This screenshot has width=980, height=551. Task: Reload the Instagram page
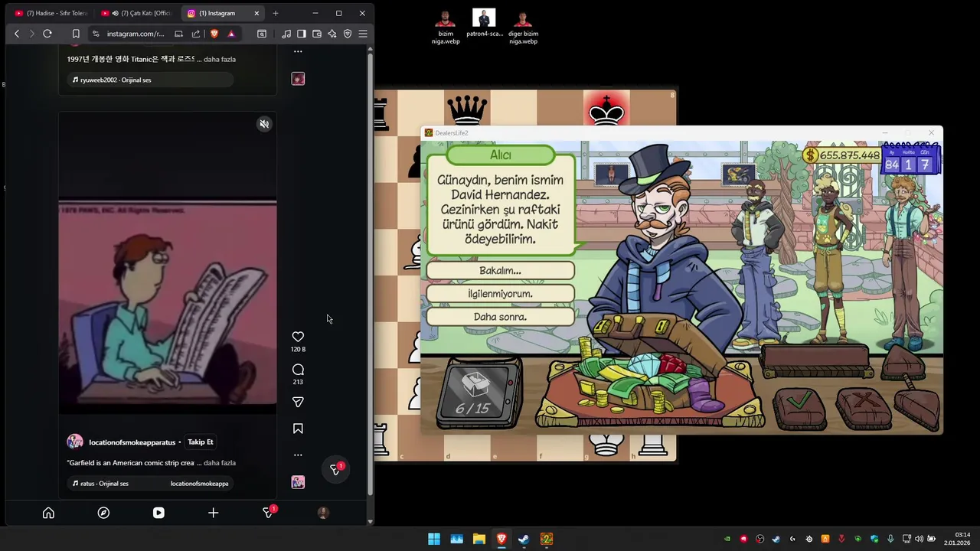tap(47, 34)
